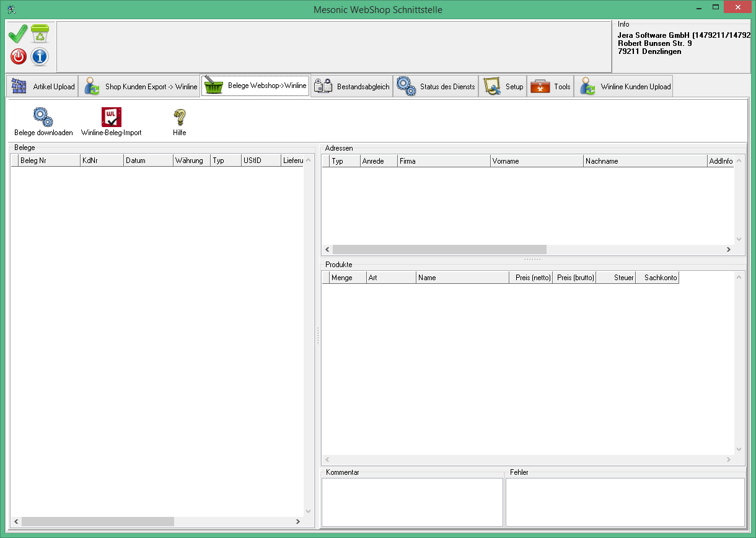The height and width of the screenshot is (538, 756).
Task: Click the Firma column header
Action: (x=444, y=161)
